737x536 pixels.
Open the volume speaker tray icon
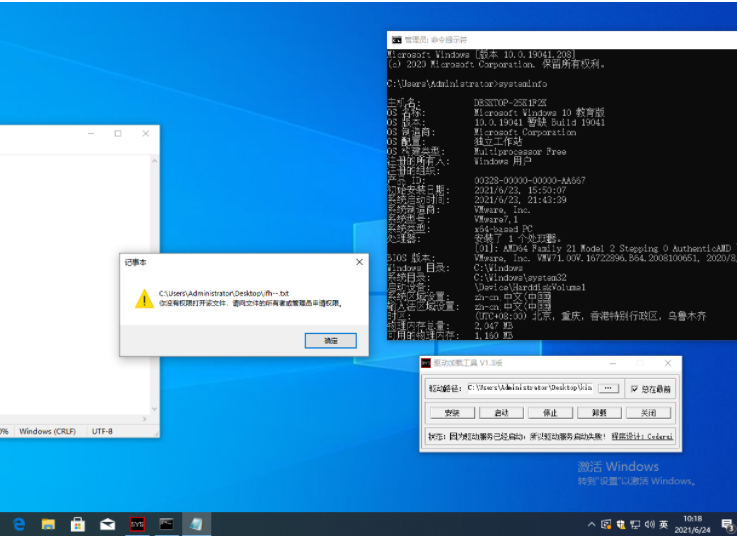650,524
